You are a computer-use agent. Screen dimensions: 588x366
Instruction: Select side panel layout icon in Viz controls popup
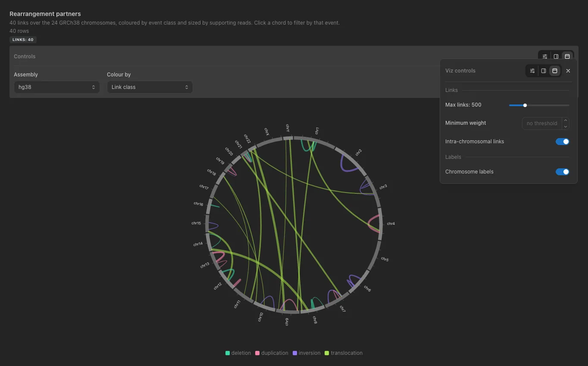544,71
